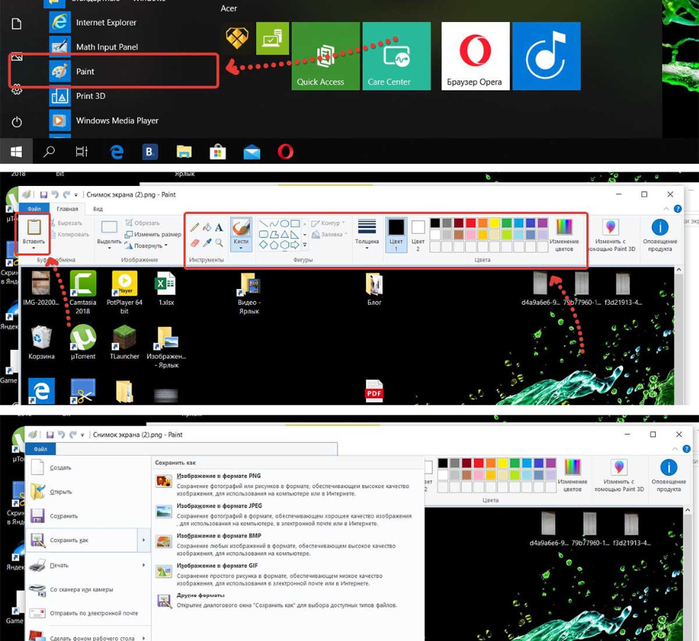Expand the Сохранить как submenu arrow

click(144, 540)
